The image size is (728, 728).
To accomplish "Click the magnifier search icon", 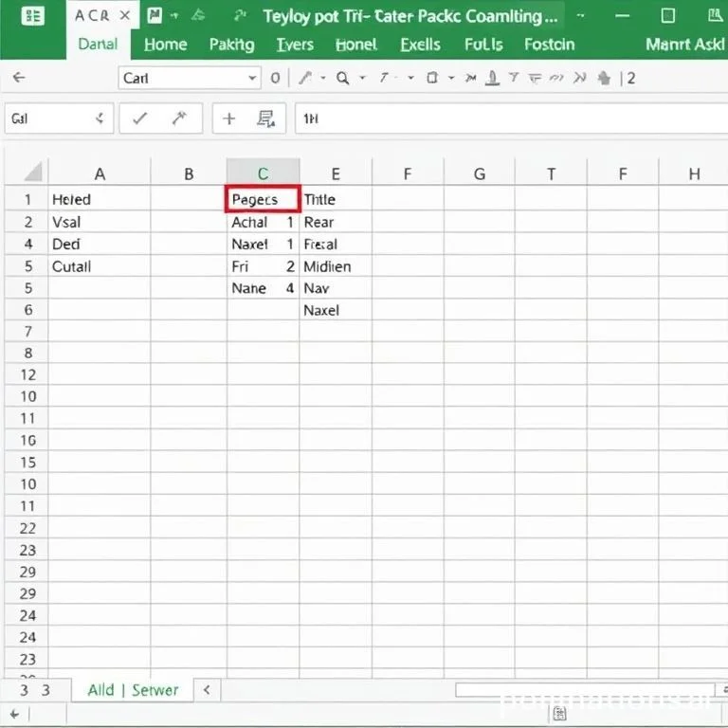I will 342,78.
